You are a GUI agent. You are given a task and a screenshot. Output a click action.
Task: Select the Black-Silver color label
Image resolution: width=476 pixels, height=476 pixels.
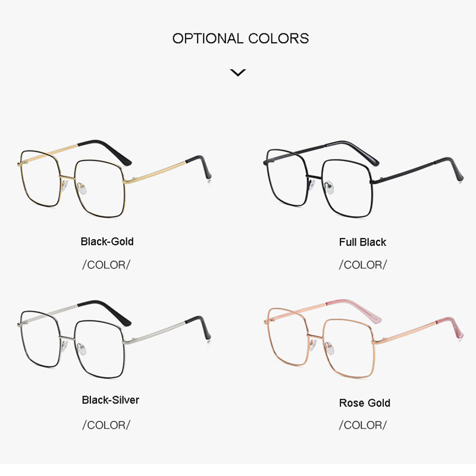[111, 400]
